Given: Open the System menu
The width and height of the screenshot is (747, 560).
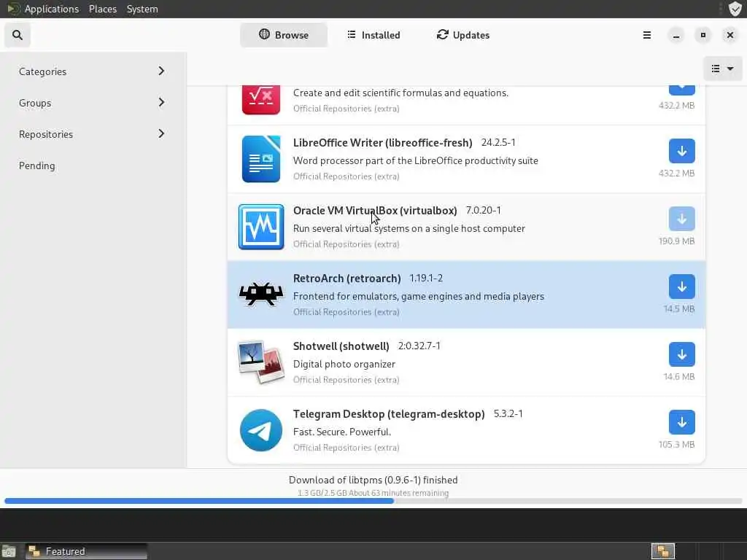Looking at the screenshot, I should point(142,9).
